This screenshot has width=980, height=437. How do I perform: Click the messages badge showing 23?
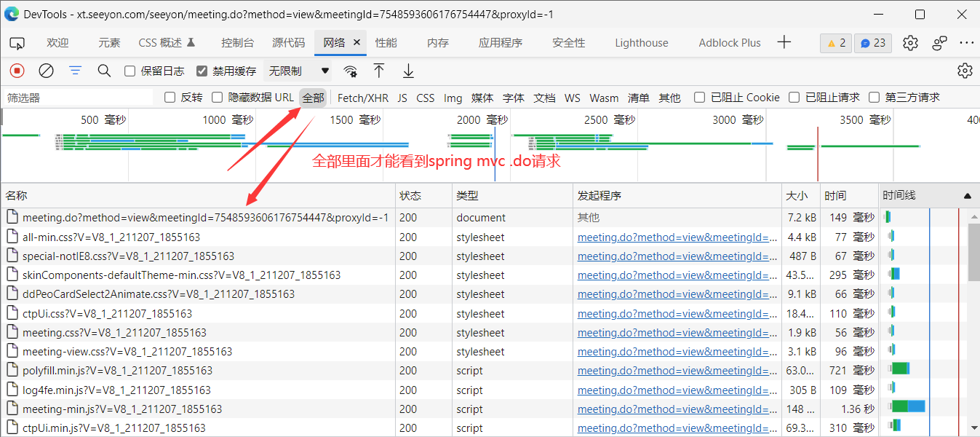(872, 43)
